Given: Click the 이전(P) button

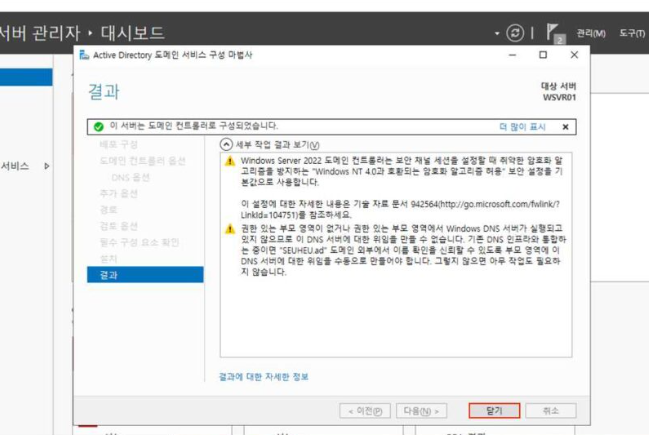Looking at the screenshot, I should coord(365,411).
